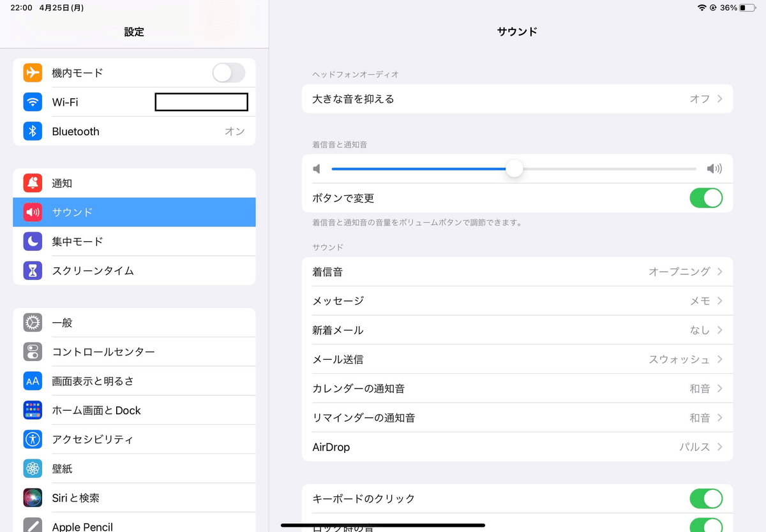Turn off キーボードのクリック
The height and width of the screenshot is (532, 766).
706,499
